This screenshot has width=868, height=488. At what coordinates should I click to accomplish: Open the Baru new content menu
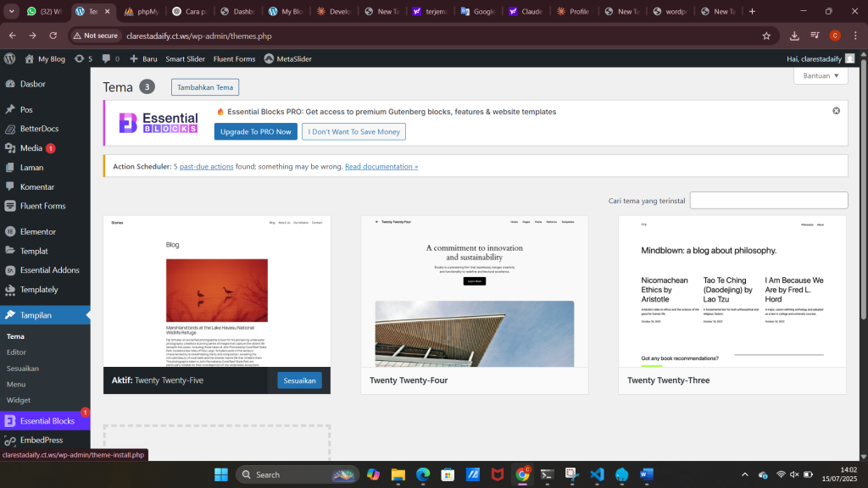pos(143,58)
